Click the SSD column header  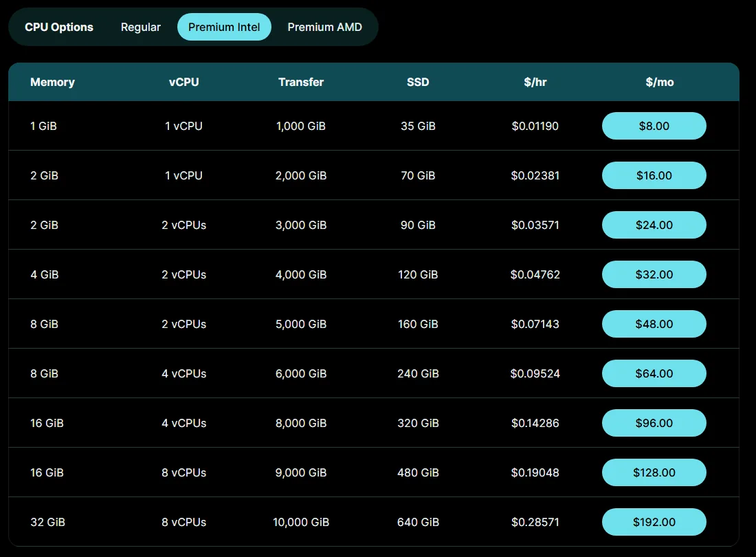pos(418,82)
